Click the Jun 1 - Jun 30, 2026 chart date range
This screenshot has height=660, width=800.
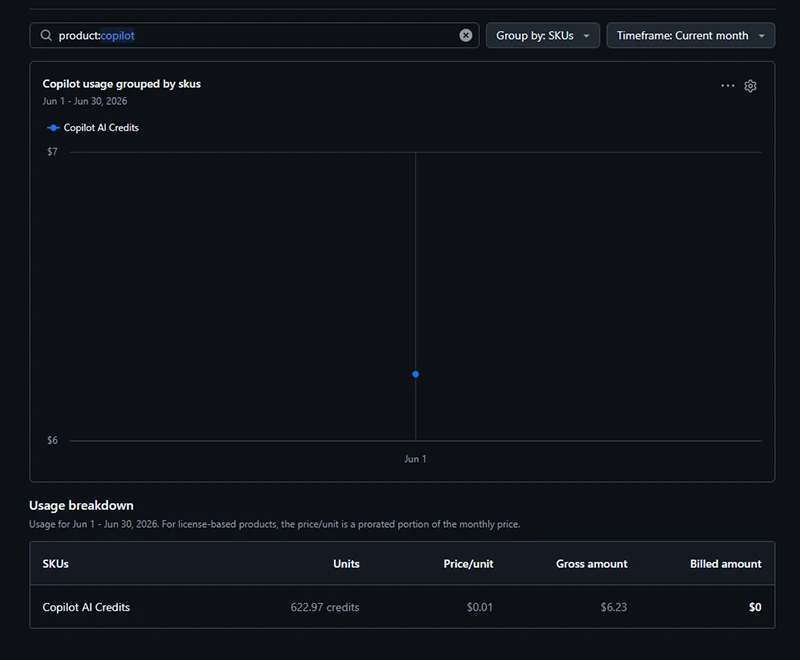(x=85, y=101)
